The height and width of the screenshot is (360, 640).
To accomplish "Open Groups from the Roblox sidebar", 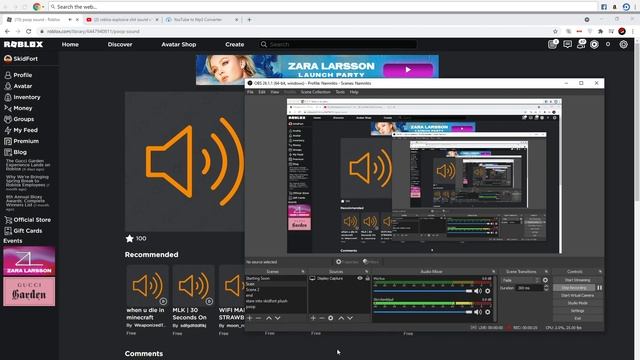I will pos(19,119).
